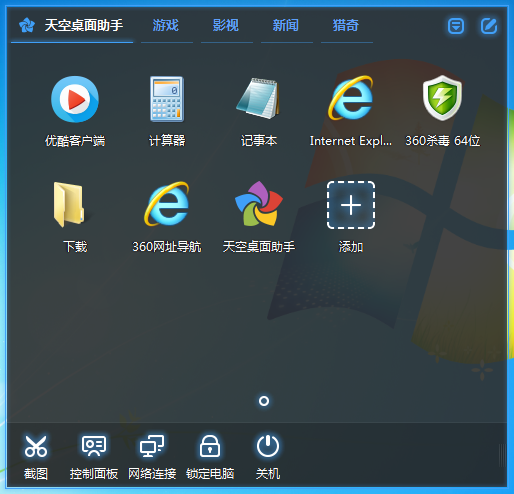
Task: Switch to the 影视 tab
Action: [x=226, y=25]
